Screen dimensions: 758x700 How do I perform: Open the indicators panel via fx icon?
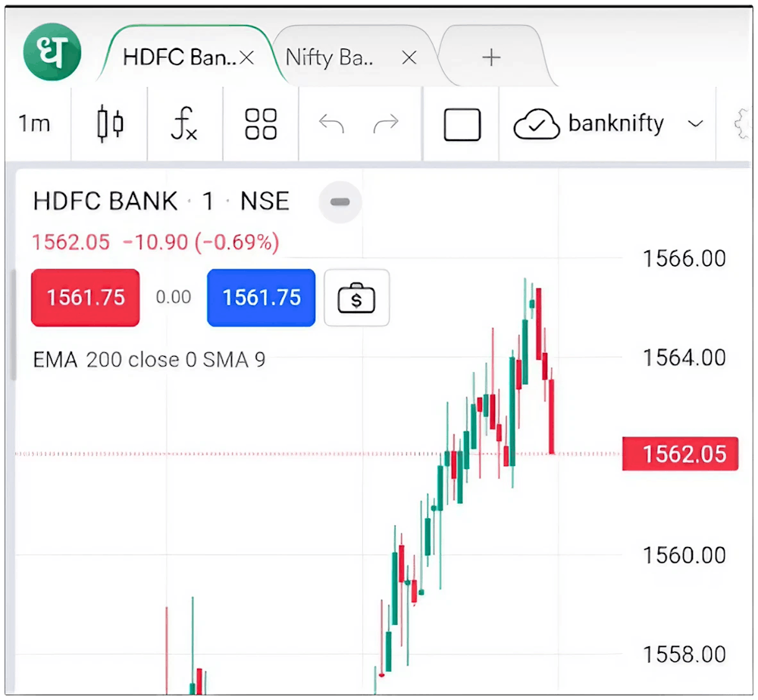click(185, 123)
